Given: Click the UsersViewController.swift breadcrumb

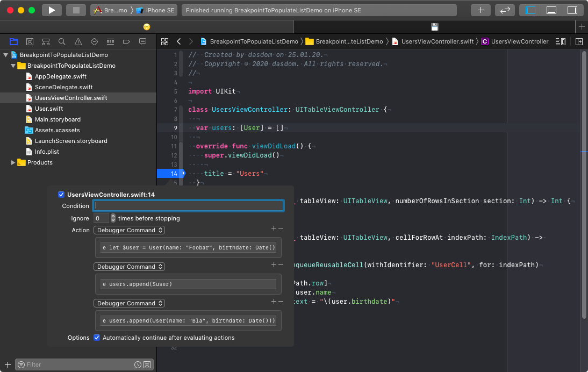Looking at the screenshot, I should (433, 41).
